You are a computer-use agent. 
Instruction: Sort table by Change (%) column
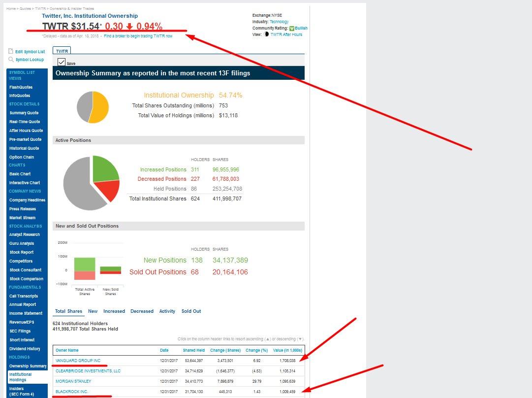click(256, 350)
